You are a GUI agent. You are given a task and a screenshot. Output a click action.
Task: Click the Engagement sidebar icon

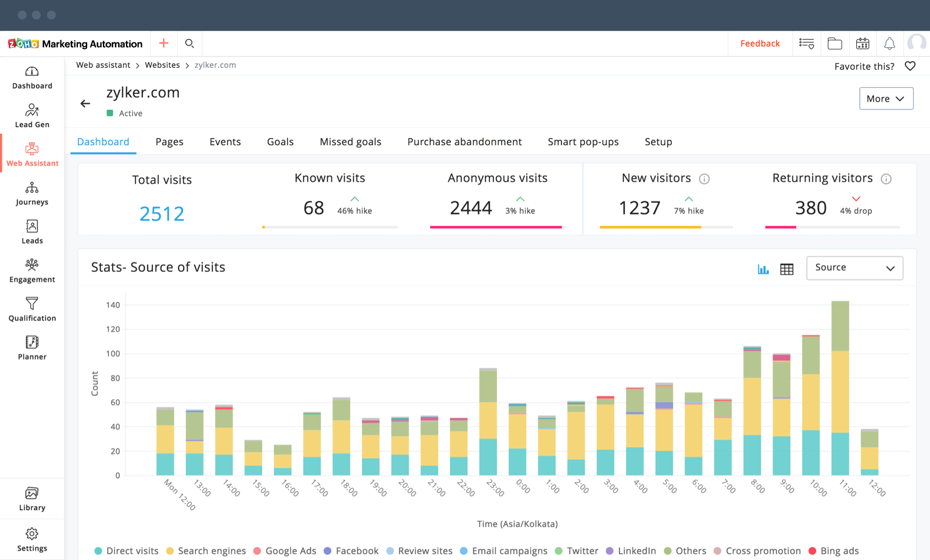pos(32,269)
